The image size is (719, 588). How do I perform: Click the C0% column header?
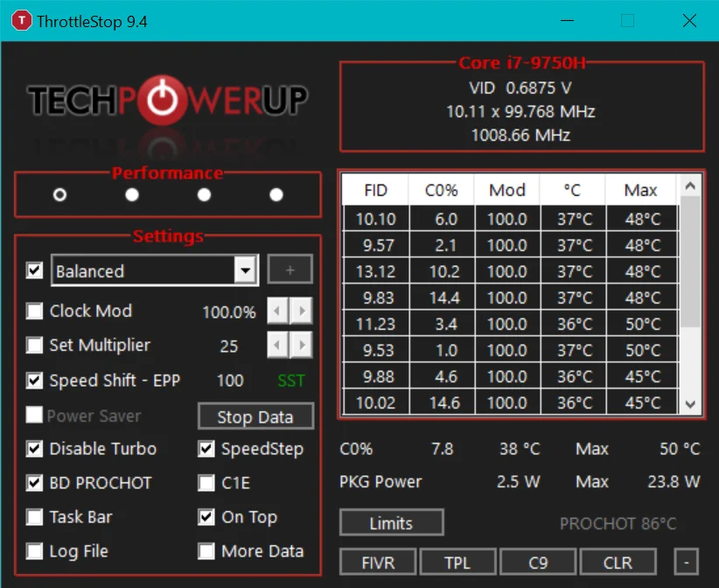pos(441,190)
